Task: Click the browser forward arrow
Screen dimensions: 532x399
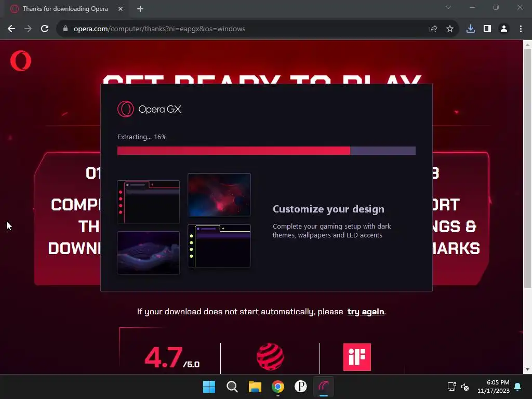Action: click(x=28, y=29)
